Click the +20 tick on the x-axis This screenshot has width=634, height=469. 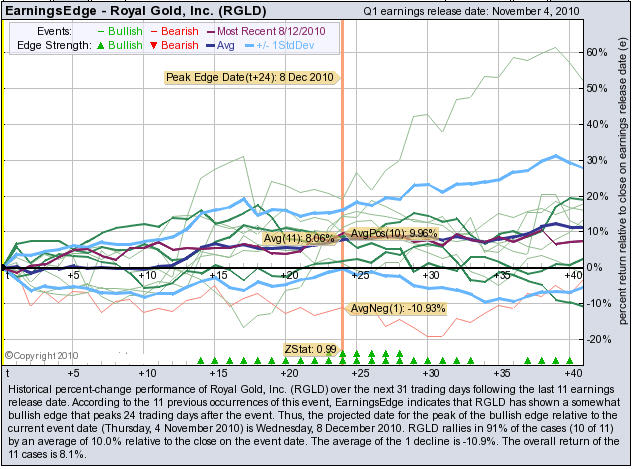(x=290, y=275)
